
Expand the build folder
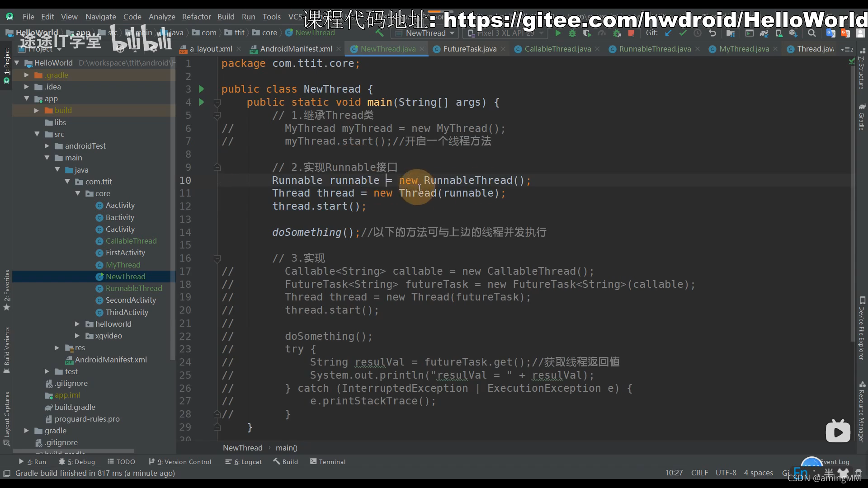point(37,110)
